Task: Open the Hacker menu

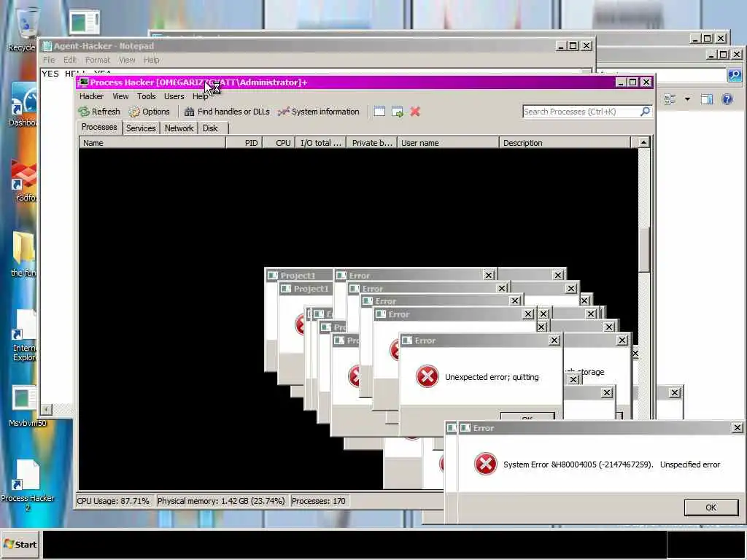Action: point(91,96)
